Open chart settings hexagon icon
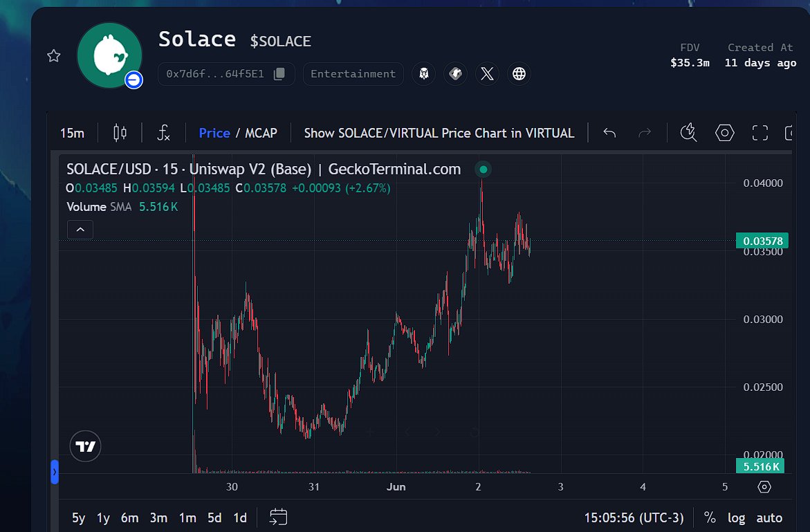This screenshot has width=810, height=532. click(x=725, y=133)
